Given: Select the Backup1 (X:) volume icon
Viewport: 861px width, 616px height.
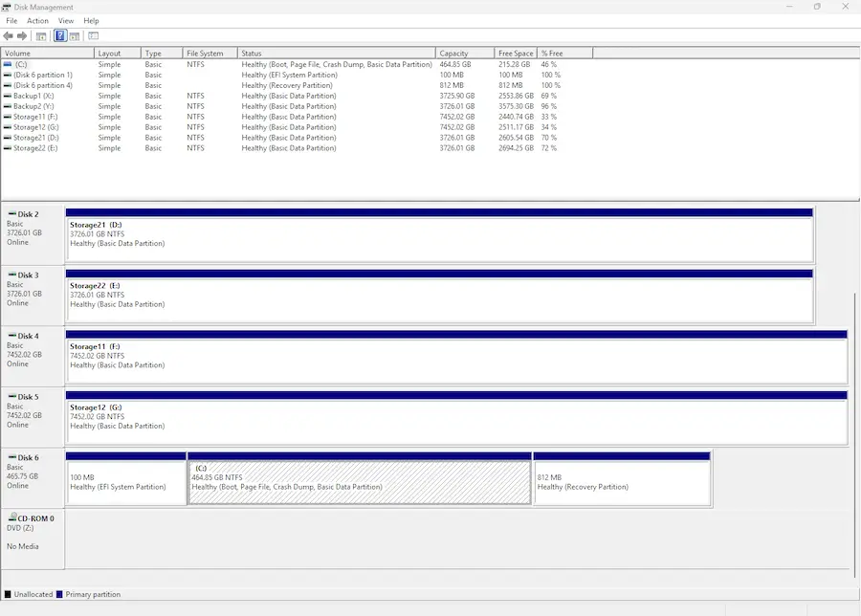Looking at the screenshot, I should pyautogui.click(x=7, y=96).
